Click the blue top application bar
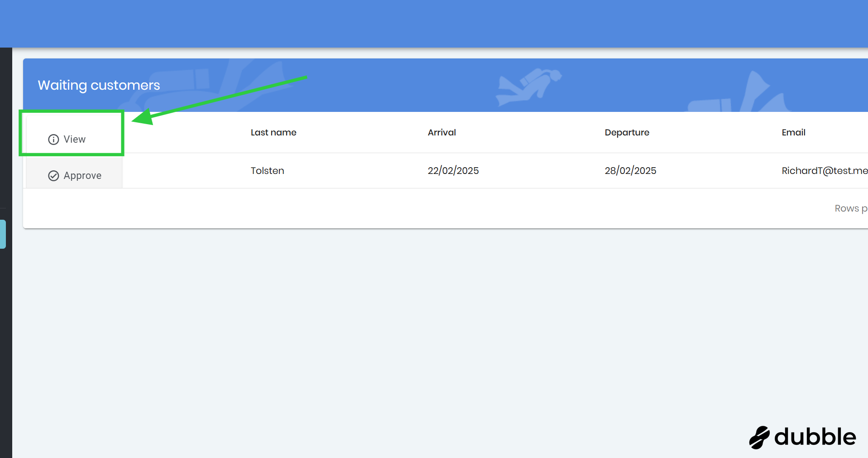 434,24
